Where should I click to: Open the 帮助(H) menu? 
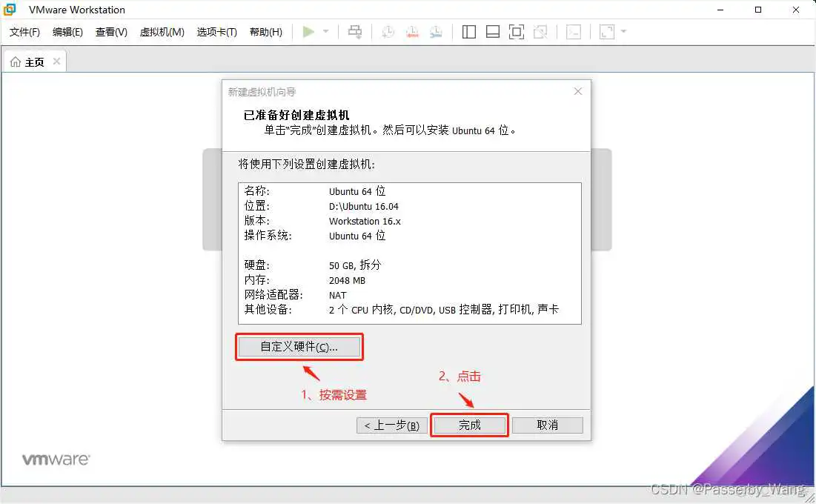point(265,32)
